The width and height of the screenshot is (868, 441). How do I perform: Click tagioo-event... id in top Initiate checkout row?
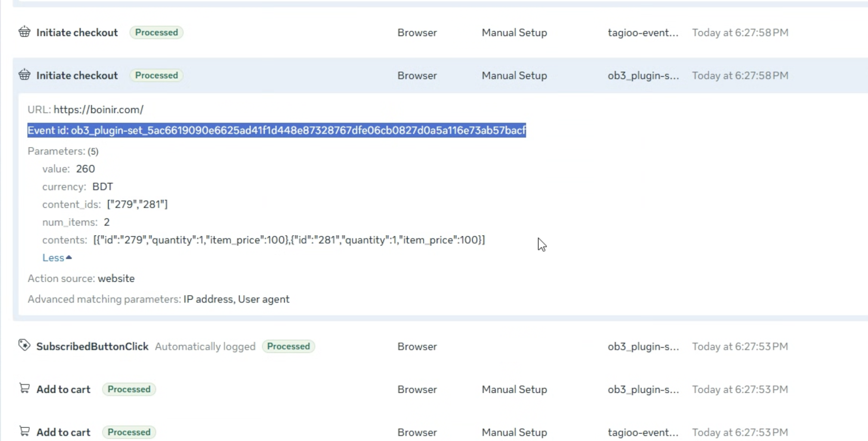[x=643, y=32]
